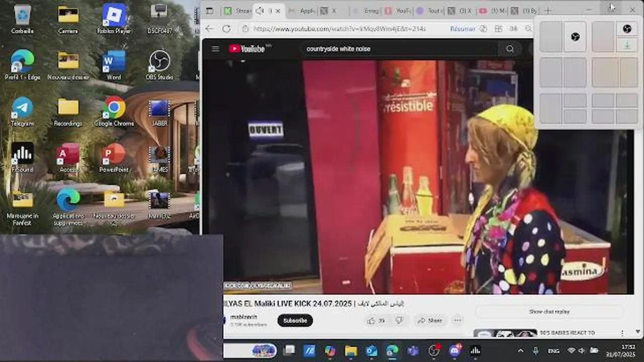The height and width of the screenshot is (362, 644).
Task: Click page scrollbar down arrow
Action: click(638, 332)
